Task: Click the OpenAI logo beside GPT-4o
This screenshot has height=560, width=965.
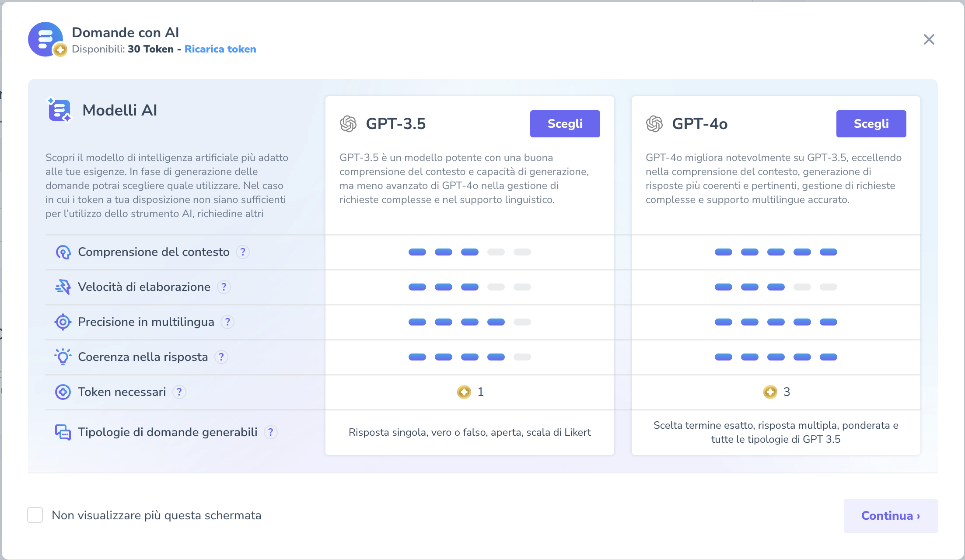Action: pyautogui.click(x=654, y=124)
